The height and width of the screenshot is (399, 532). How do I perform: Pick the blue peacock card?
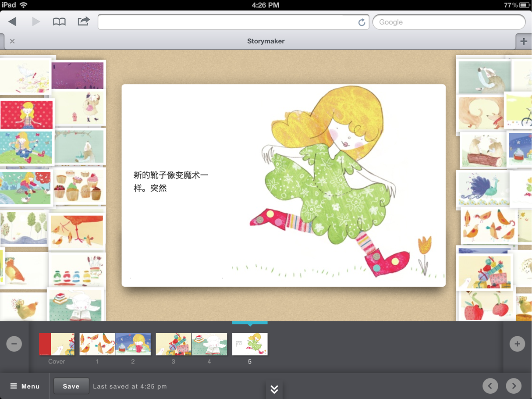[484, 189]
